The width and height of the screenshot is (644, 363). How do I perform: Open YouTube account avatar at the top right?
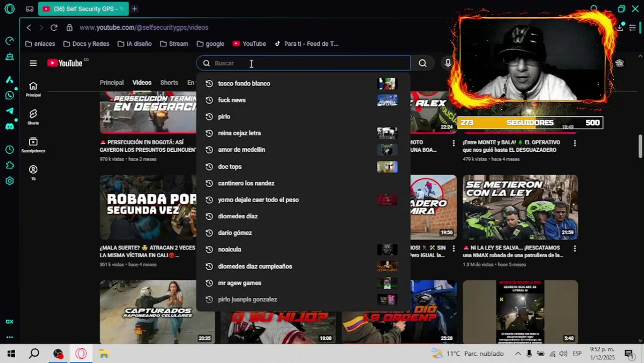coord(619,63)
